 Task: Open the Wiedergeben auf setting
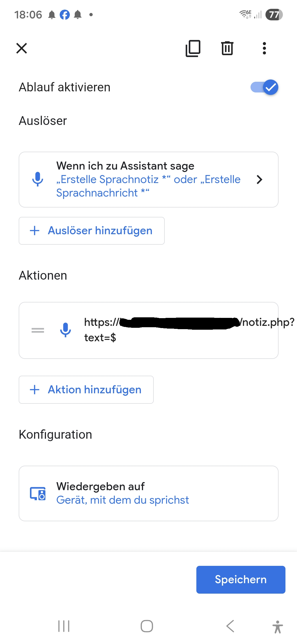pos(148,493)
